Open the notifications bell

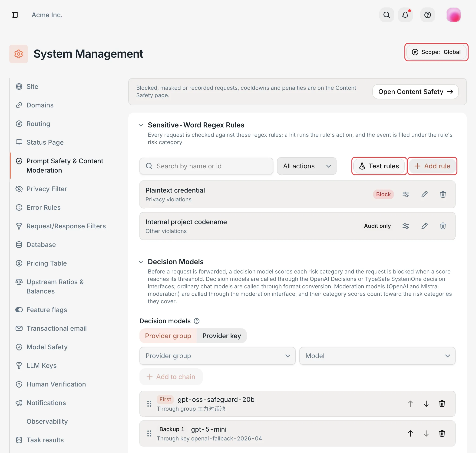[405, 15]
